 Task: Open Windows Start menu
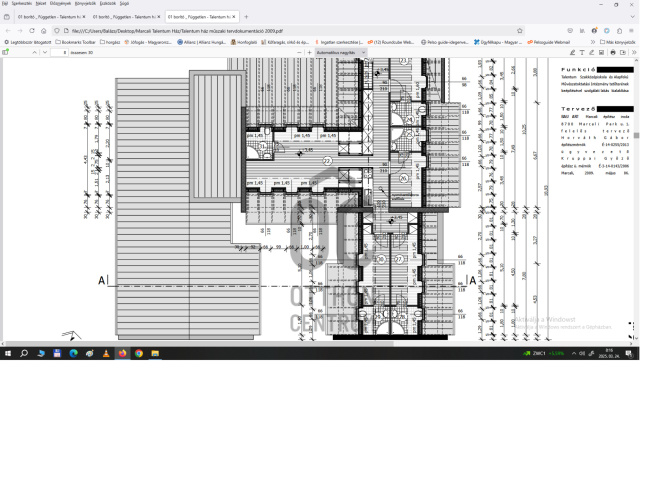pyautogui.click(x=8, y=353)
